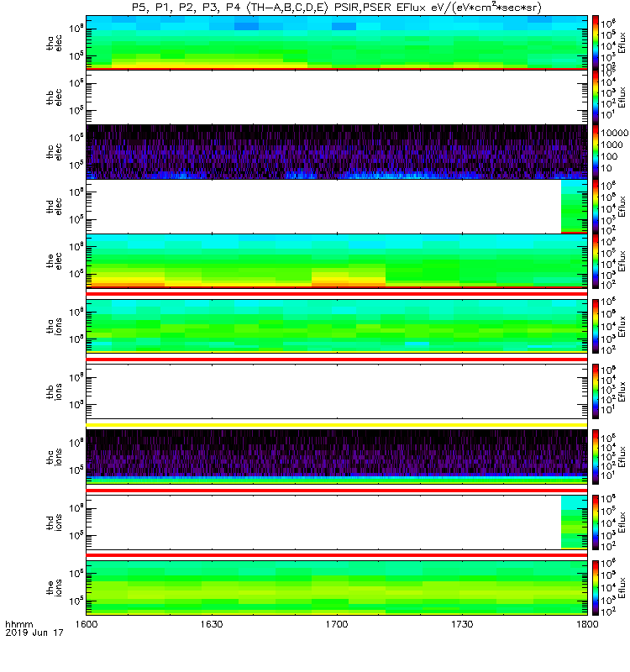
Task: Select the 'tha ions' panel label
Action: (x=55, y=326)
